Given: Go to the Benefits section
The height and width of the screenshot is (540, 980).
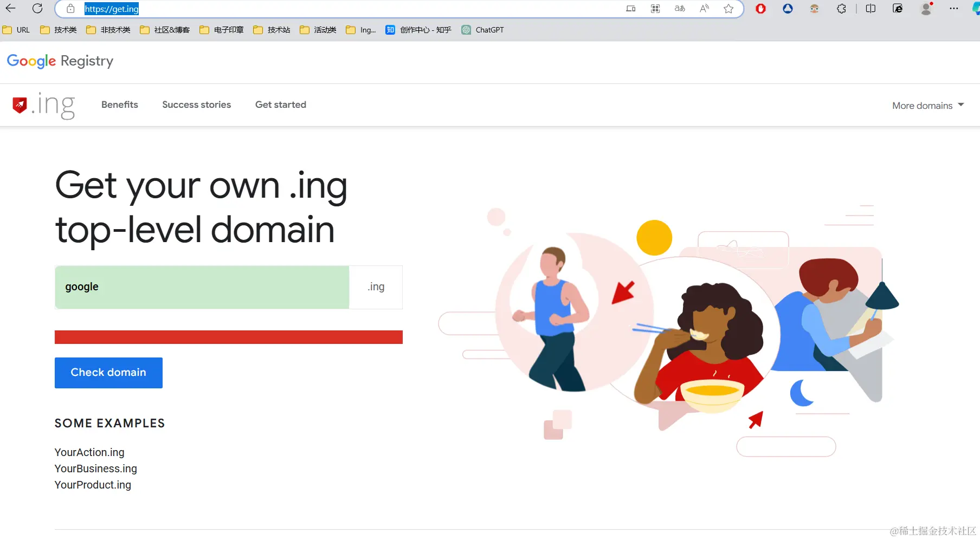Looking at the screenshot, I should pyautogui.click(x=120, y=105).
